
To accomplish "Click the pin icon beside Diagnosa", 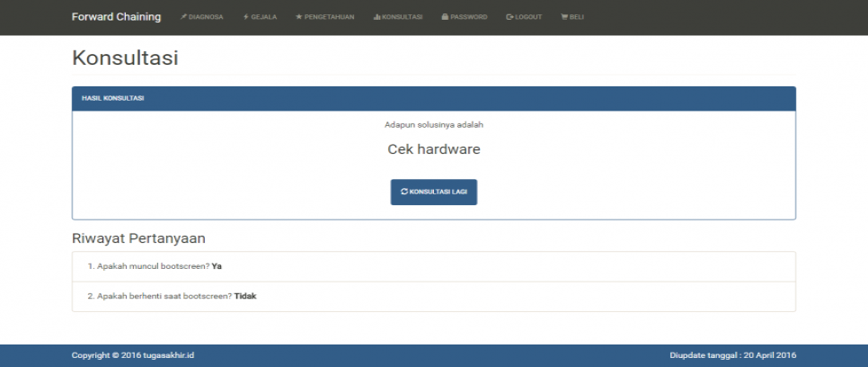I will [x=184, y=17].
